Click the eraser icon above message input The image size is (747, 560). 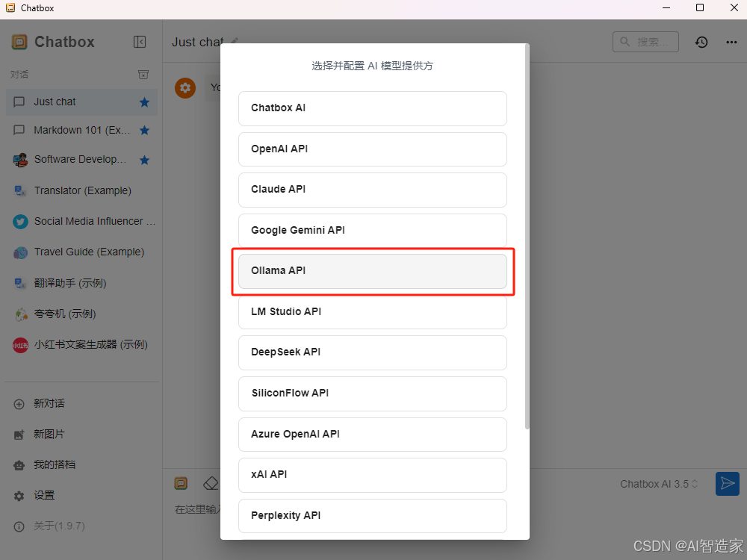pos(210,484)
